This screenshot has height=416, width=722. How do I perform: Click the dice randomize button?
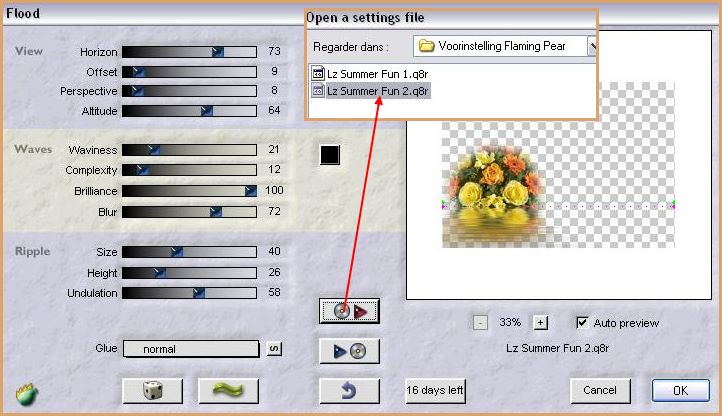(x=151, y=390)
